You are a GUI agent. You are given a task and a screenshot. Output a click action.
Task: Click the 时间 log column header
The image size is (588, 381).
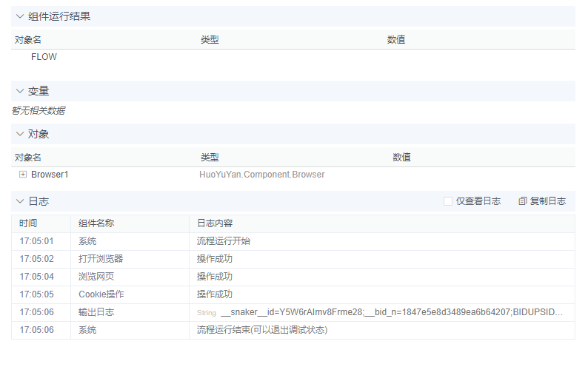click(28, 223)
